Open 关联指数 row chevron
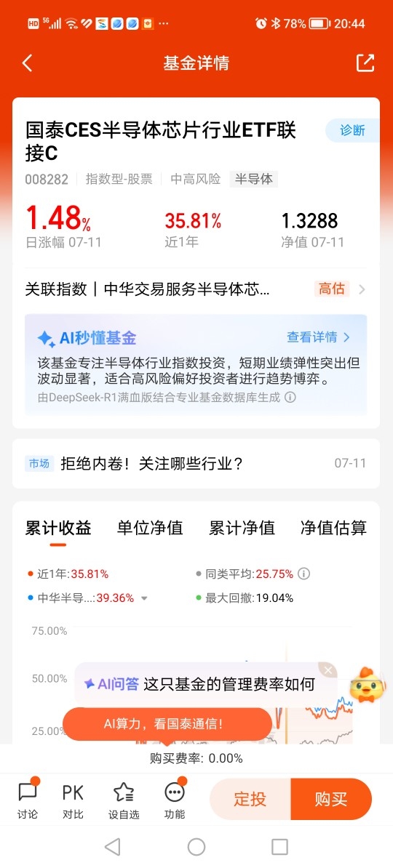Viewport: 393px width, 868px height. point(362,289)
